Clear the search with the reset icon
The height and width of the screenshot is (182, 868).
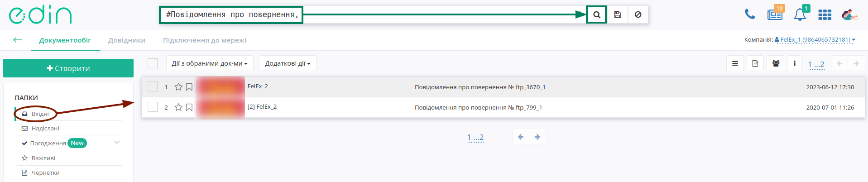click(x=638, y=14)
